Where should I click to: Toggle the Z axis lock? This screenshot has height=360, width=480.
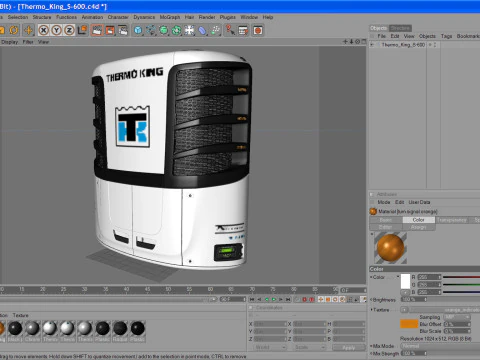pos(69,30)
